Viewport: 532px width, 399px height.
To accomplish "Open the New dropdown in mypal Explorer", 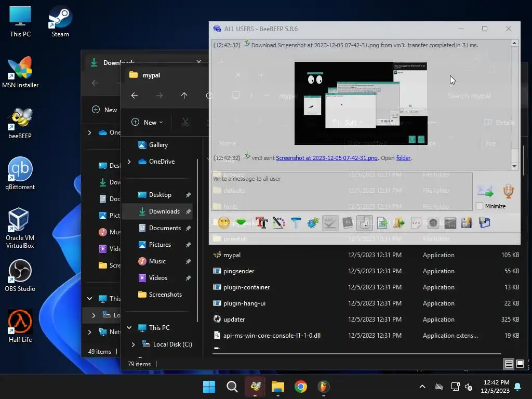I will click(x=147, y=122).
